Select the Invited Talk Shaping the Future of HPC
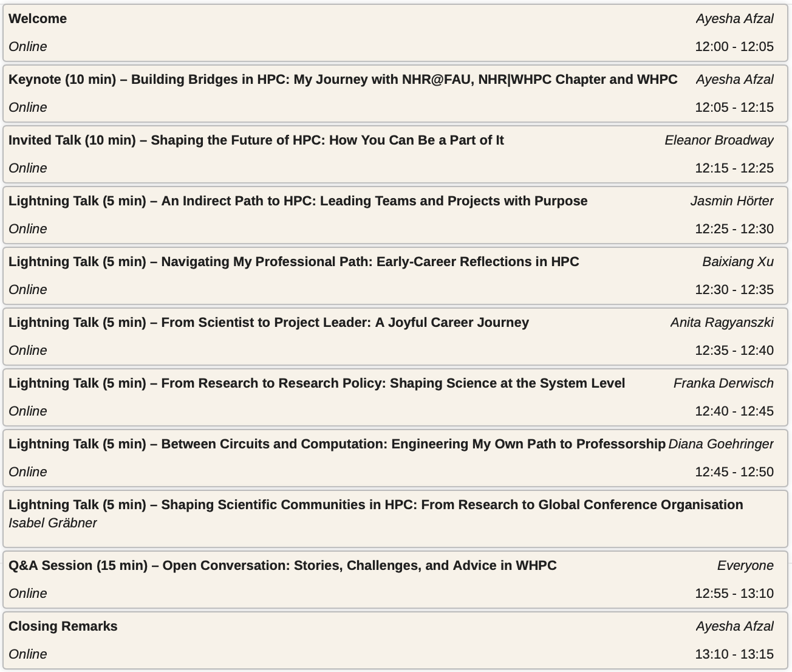Viewport: 792px width, 672px height. 256,140
